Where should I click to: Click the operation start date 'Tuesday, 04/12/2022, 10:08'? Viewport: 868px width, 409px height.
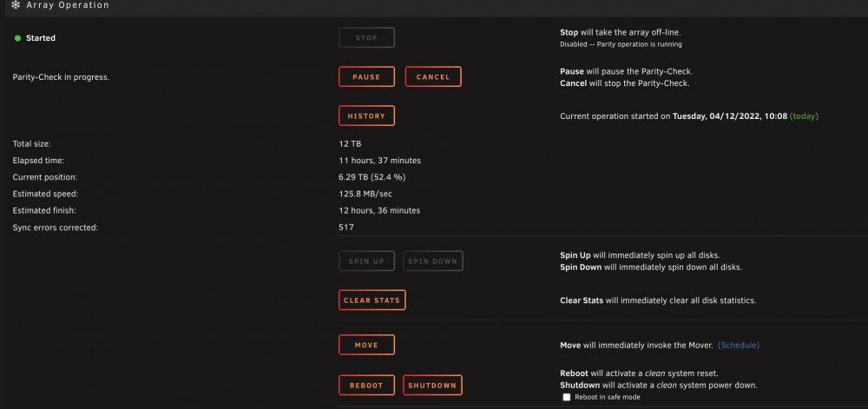pyautogui.click(x=730, y=116)
